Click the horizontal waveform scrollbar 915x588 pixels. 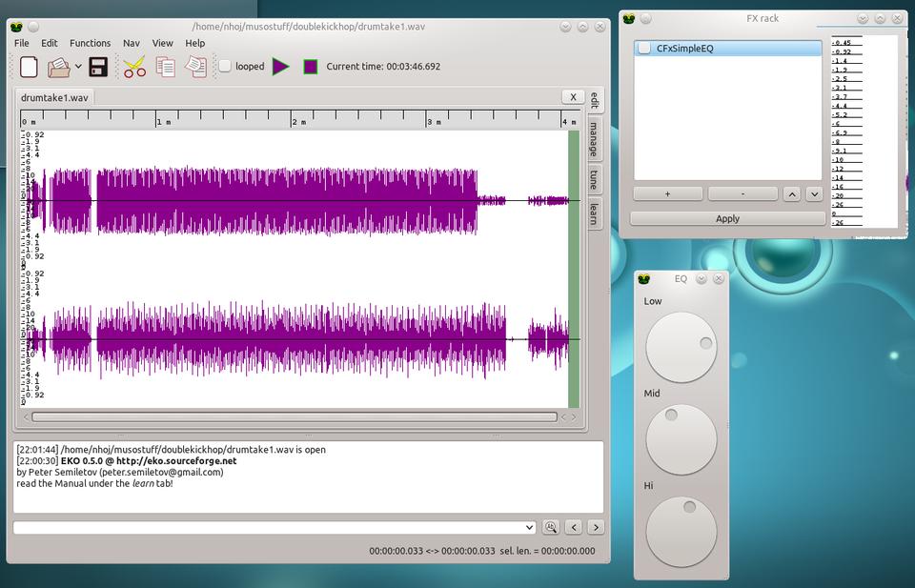tap(294, 416)
